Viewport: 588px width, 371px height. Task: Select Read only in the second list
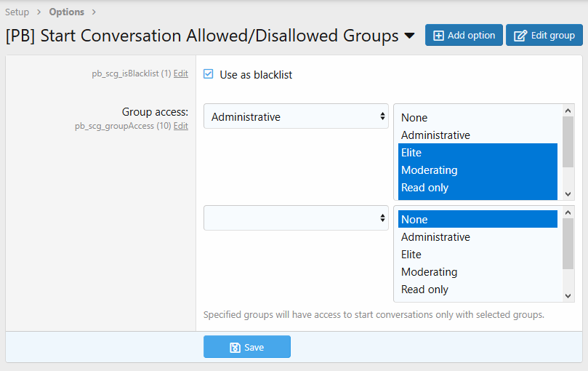[424, 290]
